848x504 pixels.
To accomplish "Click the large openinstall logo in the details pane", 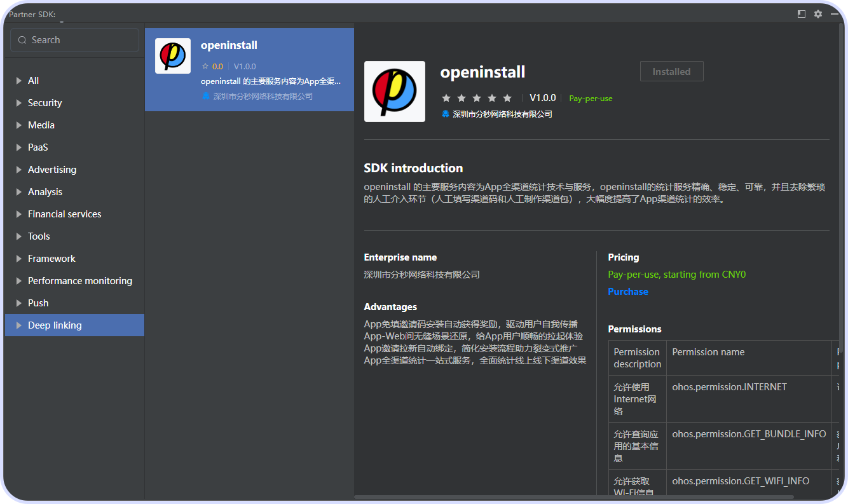I will pyautogui.click(x=395, y=92).
